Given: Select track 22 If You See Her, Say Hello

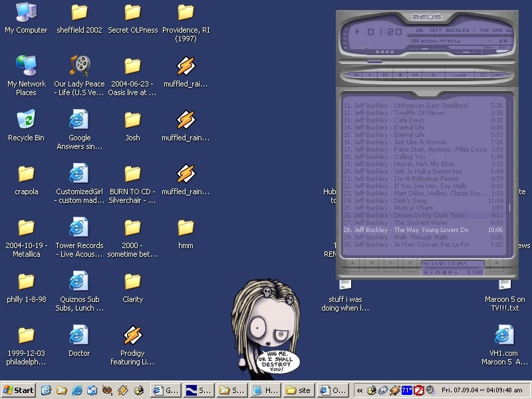Looking at the screenshot, I should [x=423, y=186].
